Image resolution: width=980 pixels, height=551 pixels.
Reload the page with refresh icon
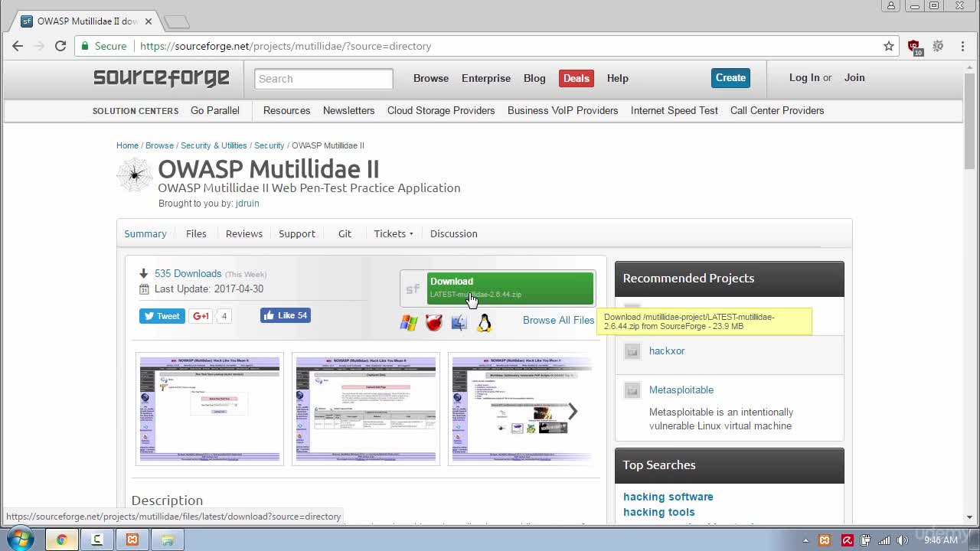point(60,46)
